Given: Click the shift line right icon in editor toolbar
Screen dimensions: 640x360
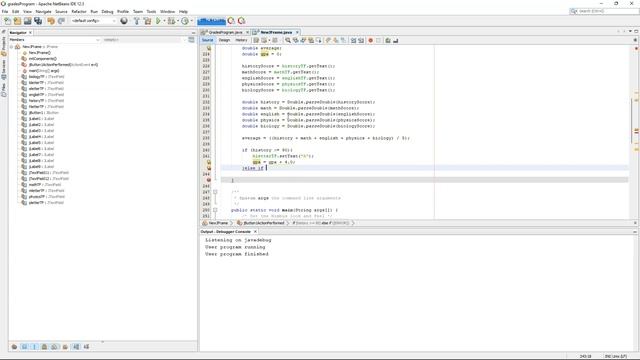Looking at the screenshot, I should (361, 40).
